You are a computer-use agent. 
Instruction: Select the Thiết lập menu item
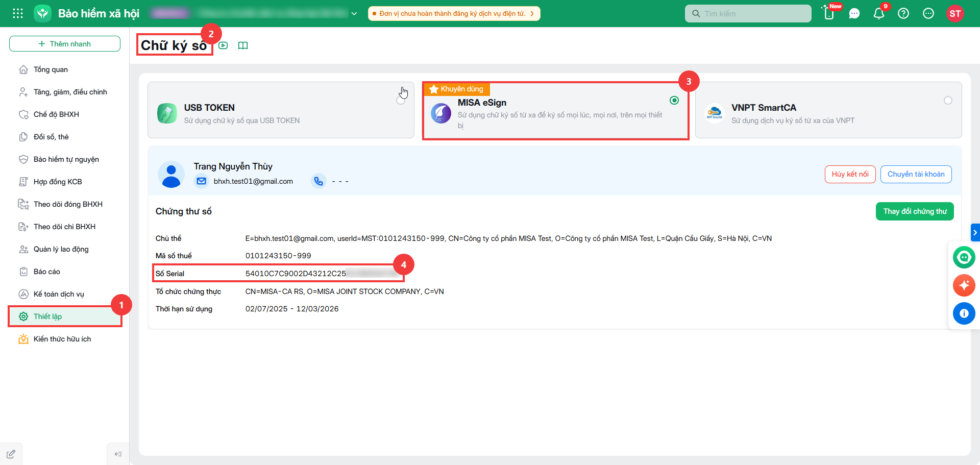[65, 316]
